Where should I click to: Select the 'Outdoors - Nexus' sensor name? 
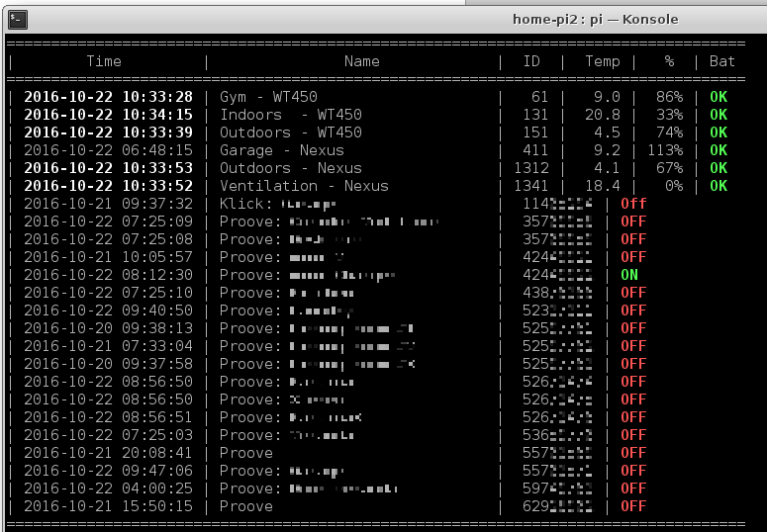pos(291,168)
